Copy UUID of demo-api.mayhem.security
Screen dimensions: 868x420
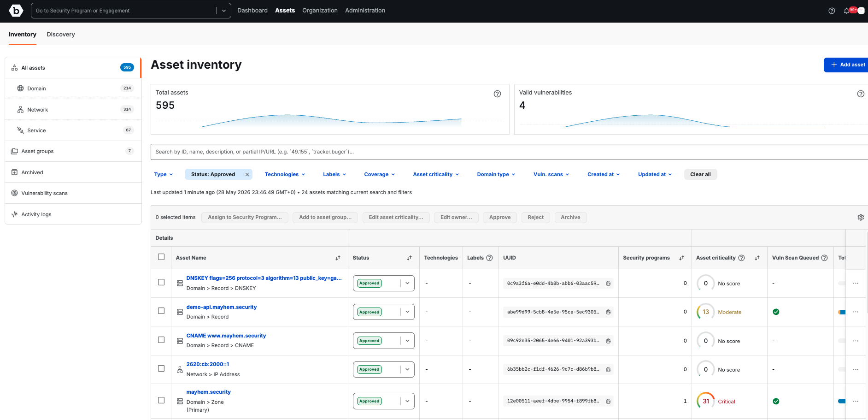(608, 312)
